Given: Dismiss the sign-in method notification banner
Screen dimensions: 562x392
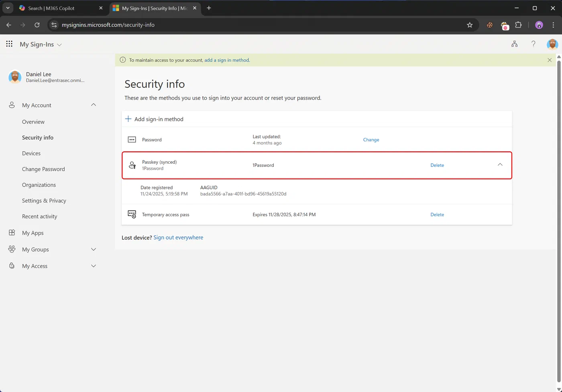Looking at the screenshot, I should (550, 60).
